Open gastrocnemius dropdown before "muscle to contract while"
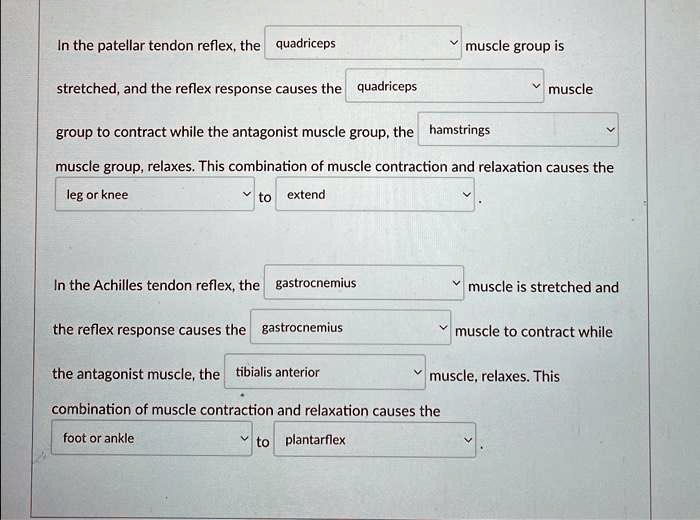 click(350, 327)
